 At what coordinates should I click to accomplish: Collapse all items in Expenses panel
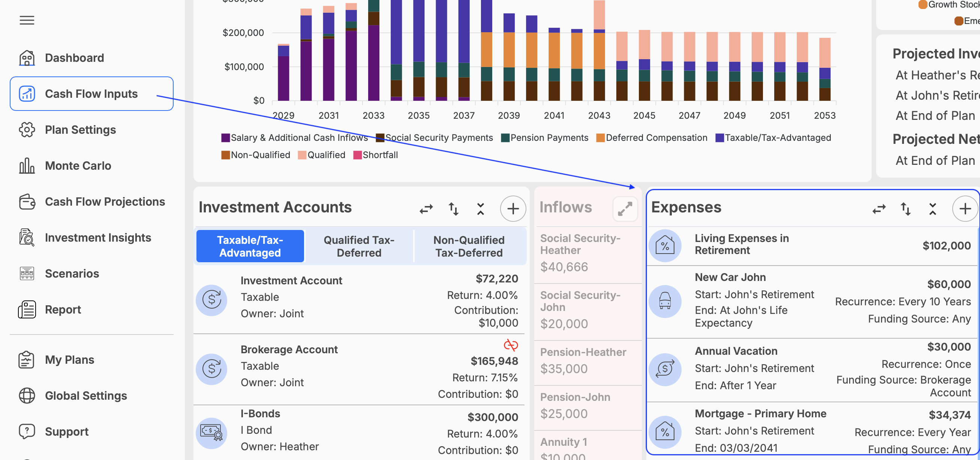coord(932,209)
